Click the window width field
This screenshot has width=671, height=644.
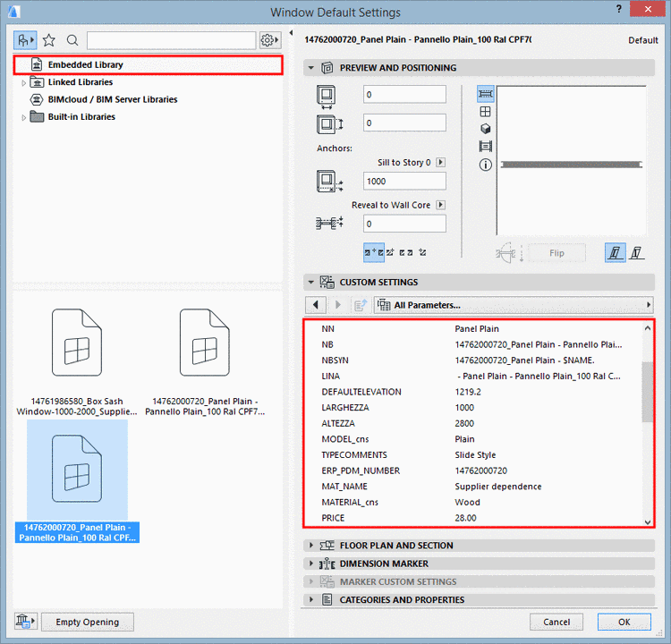[x=404, y=94]
